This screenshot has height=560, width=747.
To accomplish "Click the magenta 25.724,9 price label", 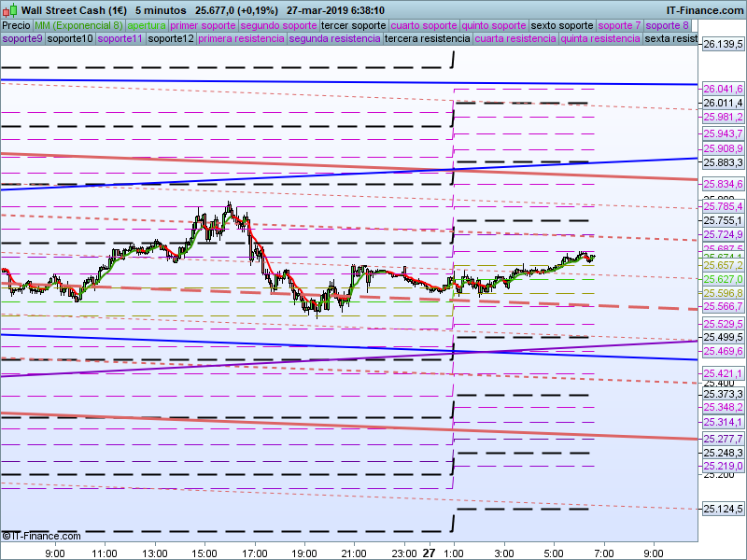I will pyautogui.click(x=723, y=234).
